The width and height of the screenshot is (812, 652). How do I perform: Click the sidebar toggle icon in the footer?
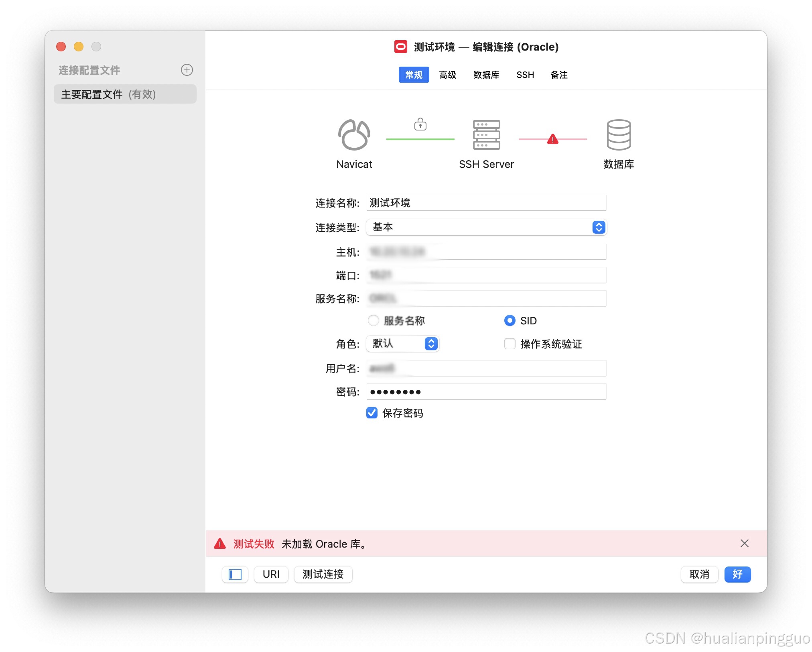[x=235, y=575]
